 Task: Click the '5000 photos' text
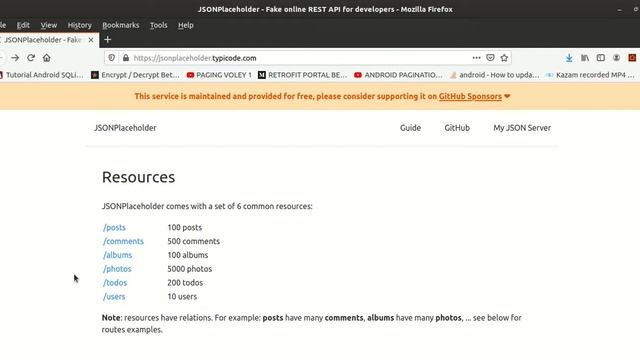(189, 269)
